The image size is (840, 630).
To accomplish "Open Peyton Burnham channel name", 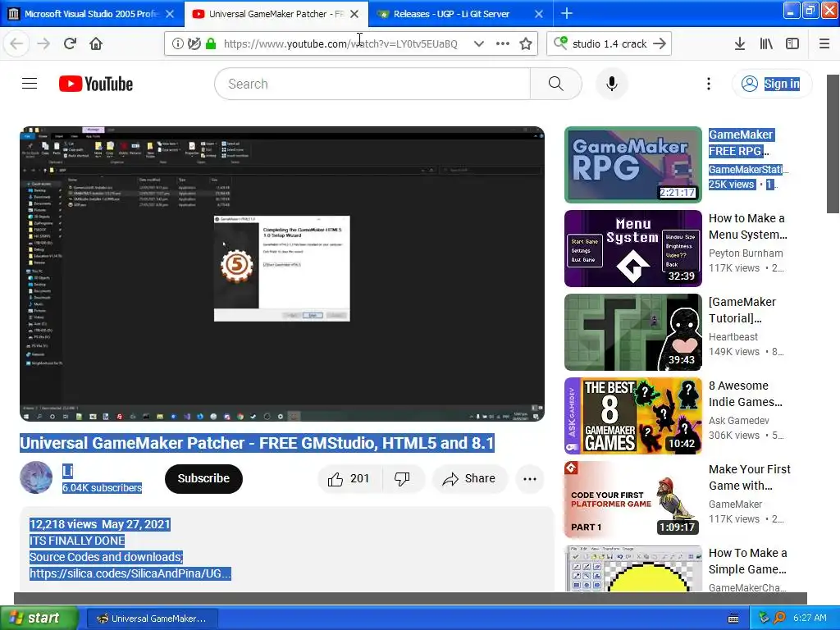I will point(746,253).
